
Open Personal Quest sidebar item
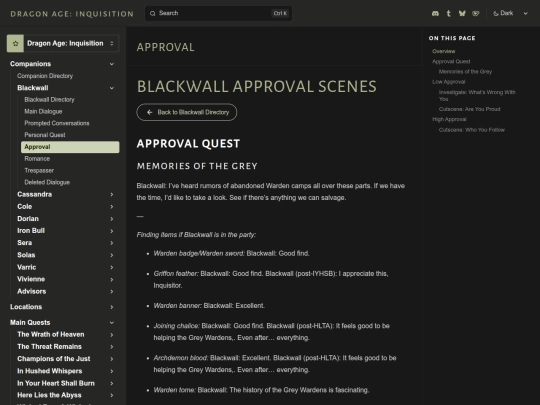45,135
